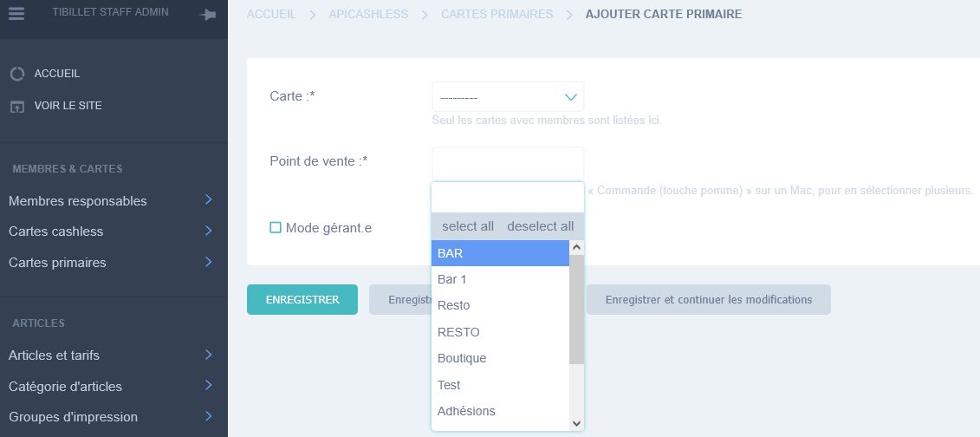Expand Catégorie d'articles submenu
980x437 pixels.
(208, 386)
